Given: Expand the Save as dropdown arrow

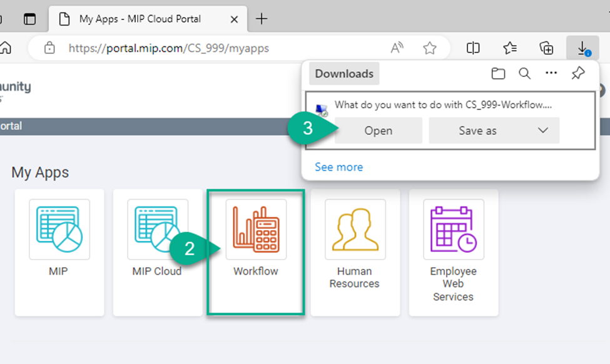Looking at the screenshot, I should pyautogui.click(x=542, y=131).
